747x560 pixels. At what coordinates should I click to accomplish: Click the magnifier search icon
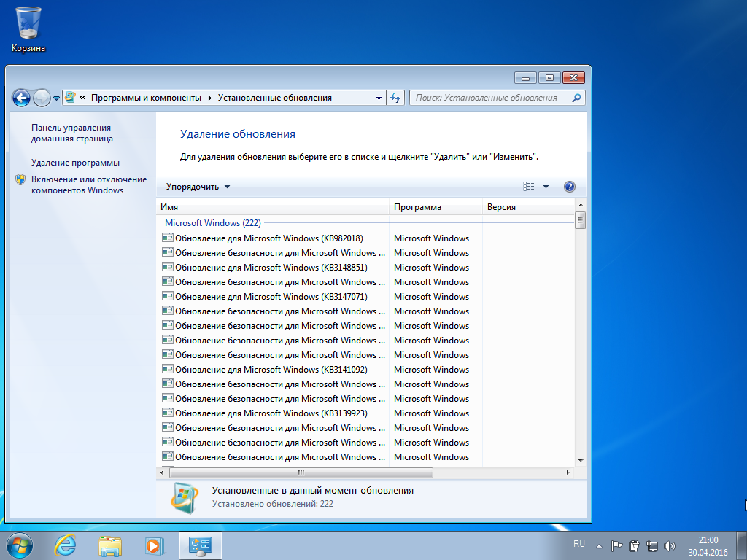tap(576, 98)
